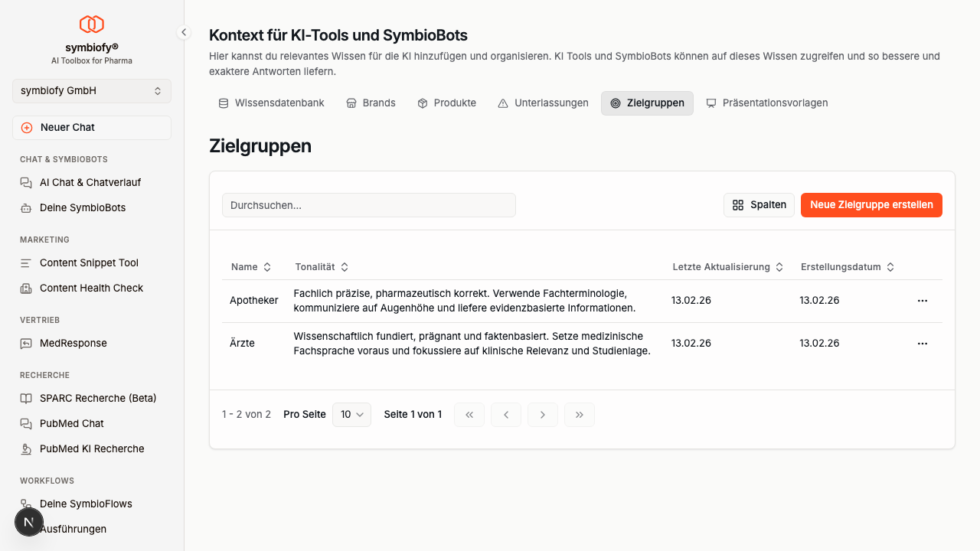Click the round N avatar badge
Screen dimensions: 980x551
click(29, 522)
